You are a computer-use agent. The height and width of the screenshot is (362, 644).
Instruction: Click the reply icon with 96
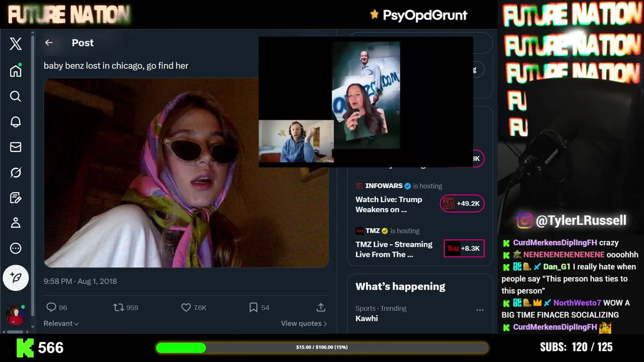[51, 307]
